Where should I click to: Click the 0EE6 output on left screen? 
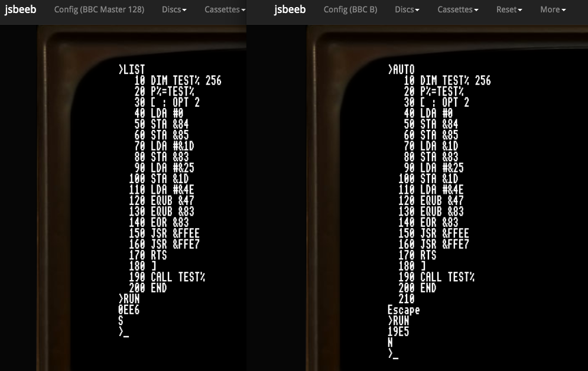[129, 310]
